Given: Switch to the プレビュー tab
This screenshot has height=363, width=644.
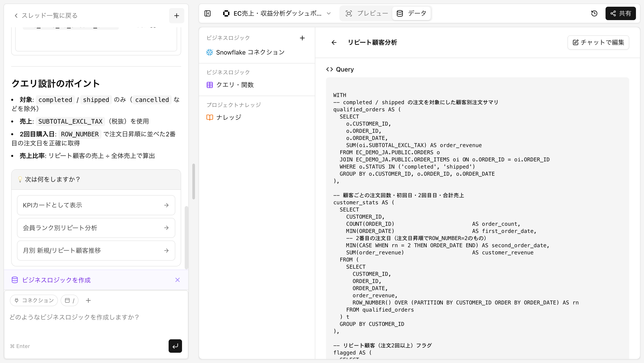Looking at the screenshot, I should pyautogui.click(x=366, y=13).
